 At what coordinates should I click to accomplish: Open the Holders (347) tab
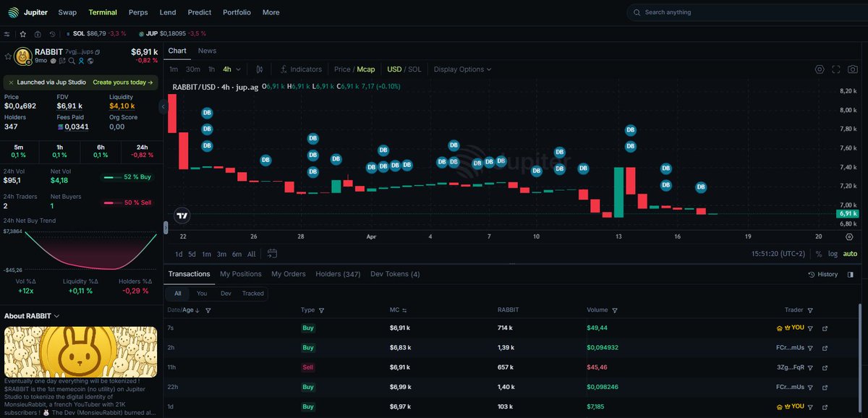338,274
